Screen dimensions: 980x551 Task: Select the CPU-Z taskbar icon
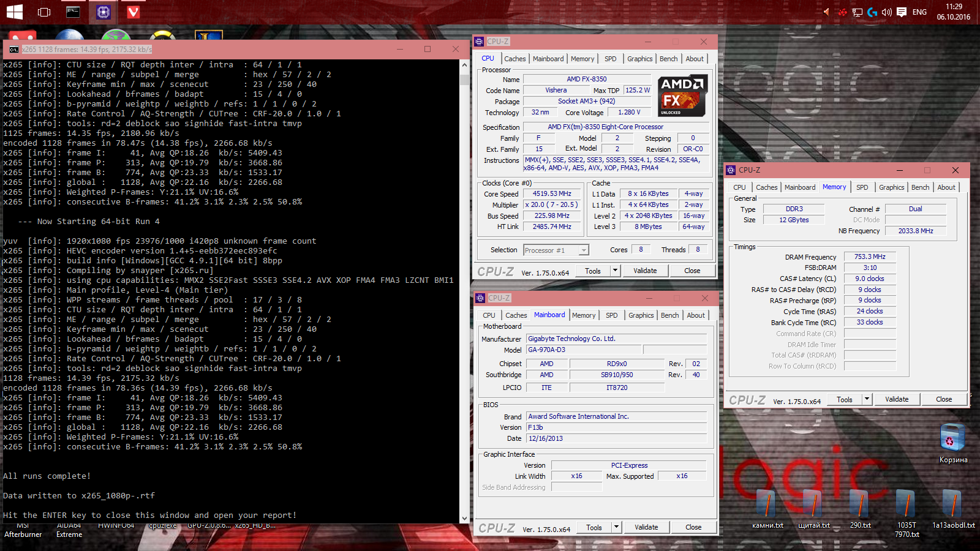point(104,12)
